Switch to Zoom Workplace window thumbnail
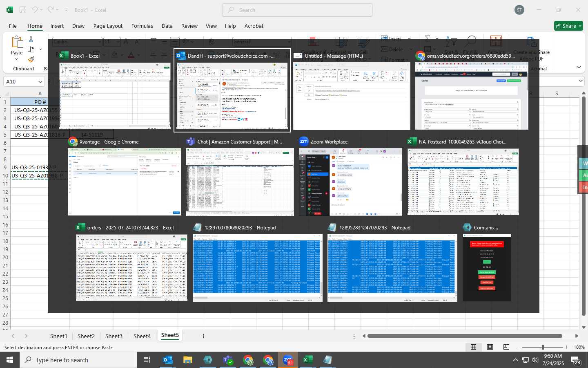588x368 pixels. coord(350,177)
